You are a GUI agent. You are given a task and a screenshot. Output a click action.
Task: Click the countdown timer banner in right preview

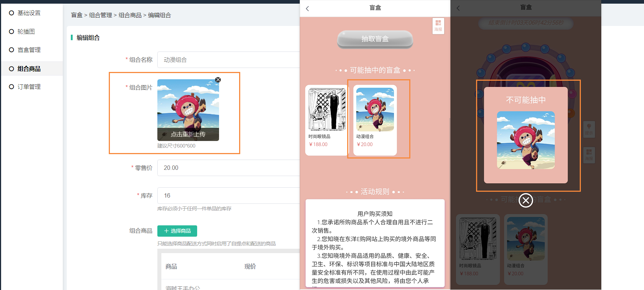tap(526, 23)
